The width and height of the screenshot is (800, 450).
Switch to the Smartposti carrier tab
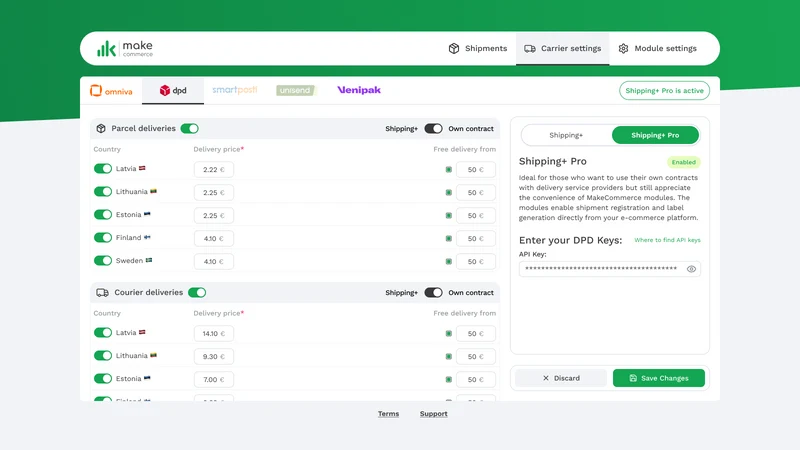click(x=235, y=90)
